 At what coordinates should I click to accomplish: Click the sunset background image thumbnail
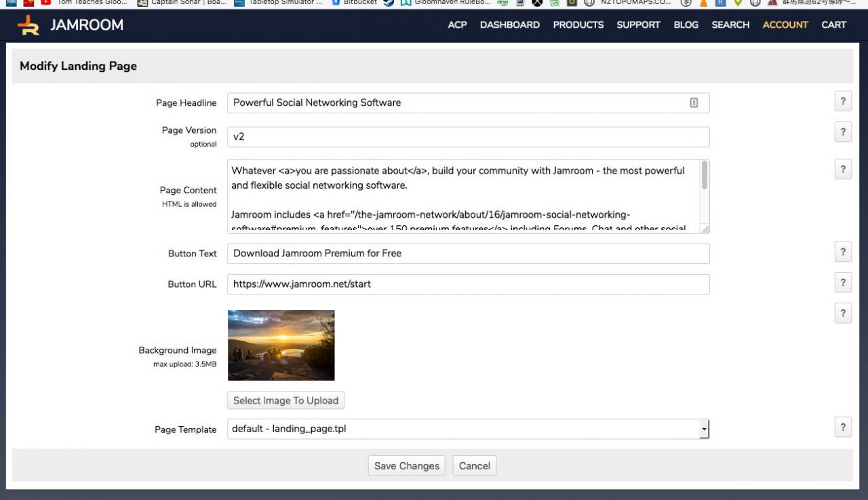click(x=281, y=345)
